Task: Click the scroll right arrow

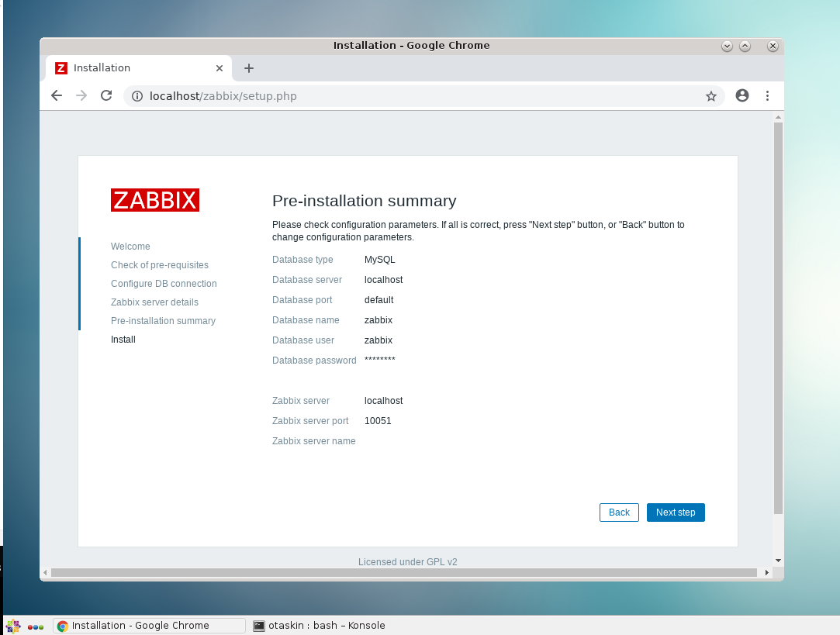Action: [767, 572]
